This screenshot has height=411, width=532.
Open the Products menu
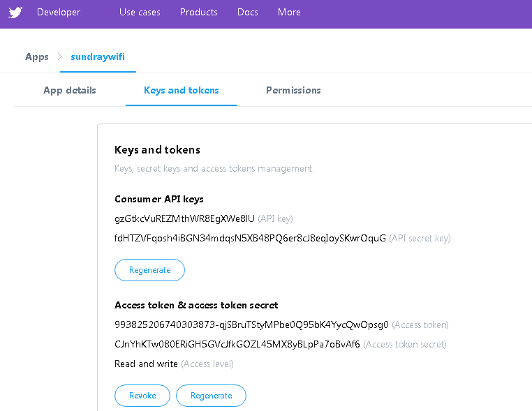198,12
